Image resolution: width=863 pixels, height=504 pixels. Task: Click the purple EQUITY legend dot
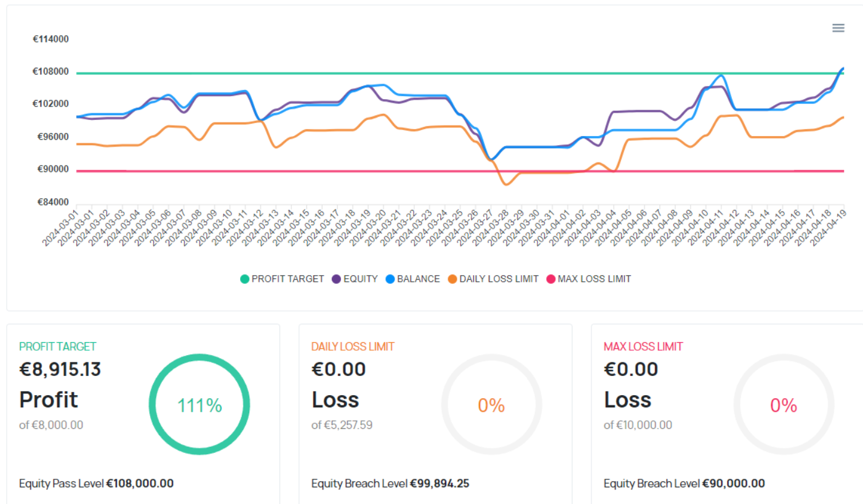(x=336, y=279)
